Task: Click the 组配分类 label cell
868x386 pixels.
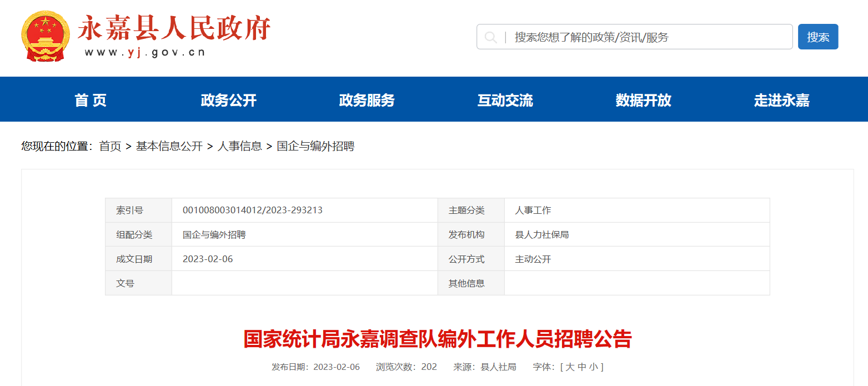Action: click(138, 234)
